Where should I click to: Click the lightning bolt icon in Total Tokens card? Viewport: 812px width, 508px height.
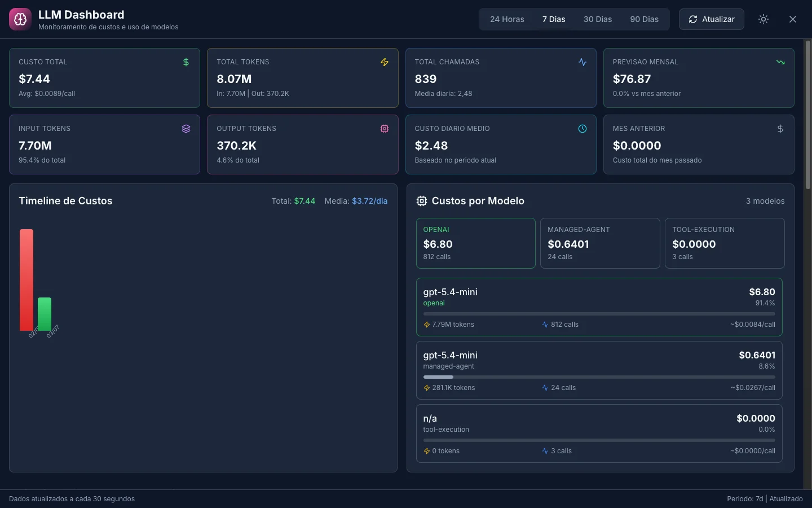[x=385, y=62]
